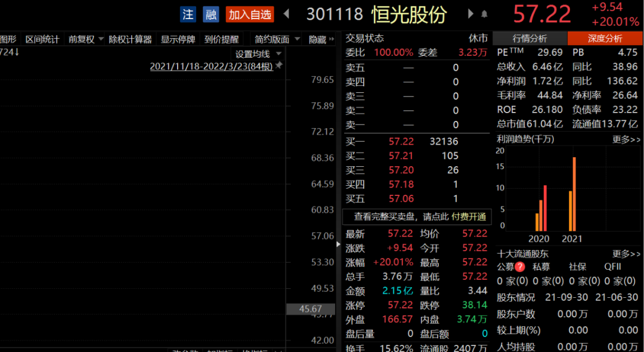The width and height of the screenshot is (644, 352).
Task: Click the 21-06-30 report date column
Action: click(x=617, y=297)
